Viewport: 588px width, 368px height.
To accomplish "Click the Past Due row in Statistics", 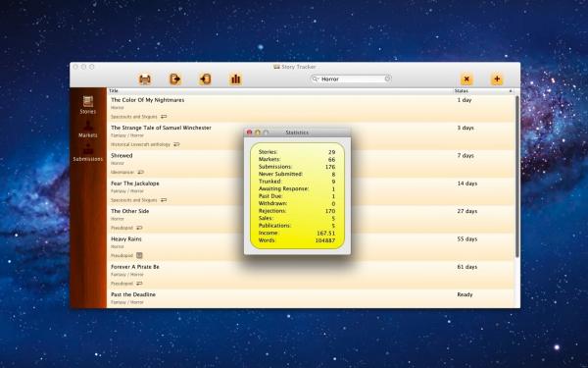I will (x=297, y=196).
